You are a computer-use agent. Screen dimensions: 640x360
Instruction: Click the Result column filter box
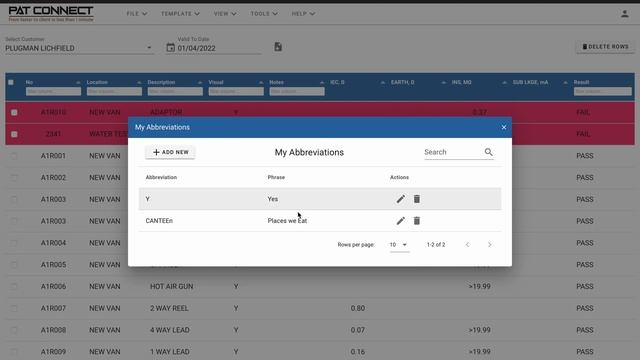click(602, 91)
